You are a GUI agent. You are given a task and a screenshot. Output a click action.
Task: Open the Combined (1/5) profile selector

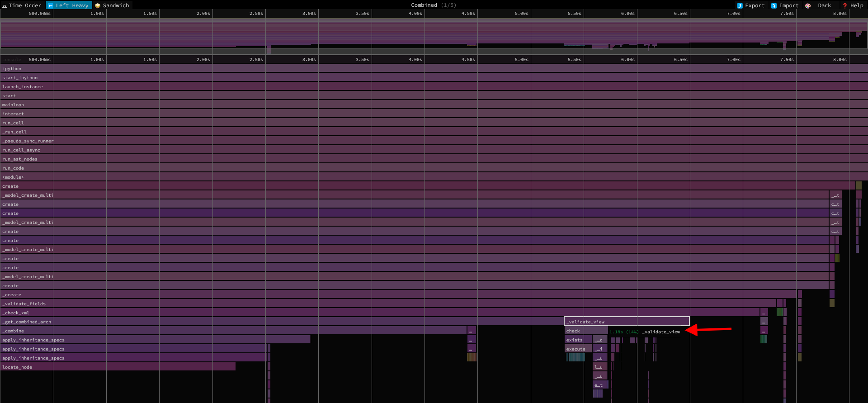click(x=434, y=5)
